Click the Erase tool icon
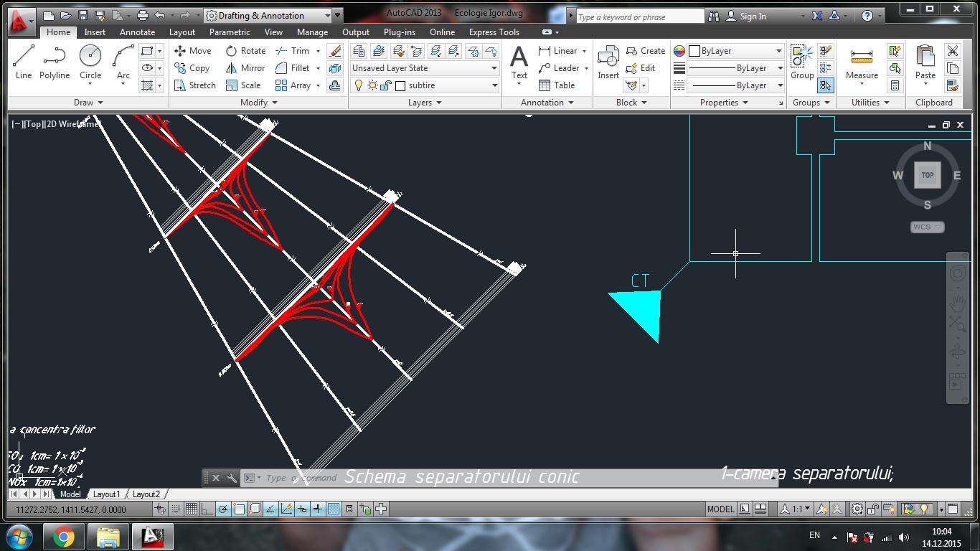The width and height of the screenshot is (980, 551). point(335,51)
